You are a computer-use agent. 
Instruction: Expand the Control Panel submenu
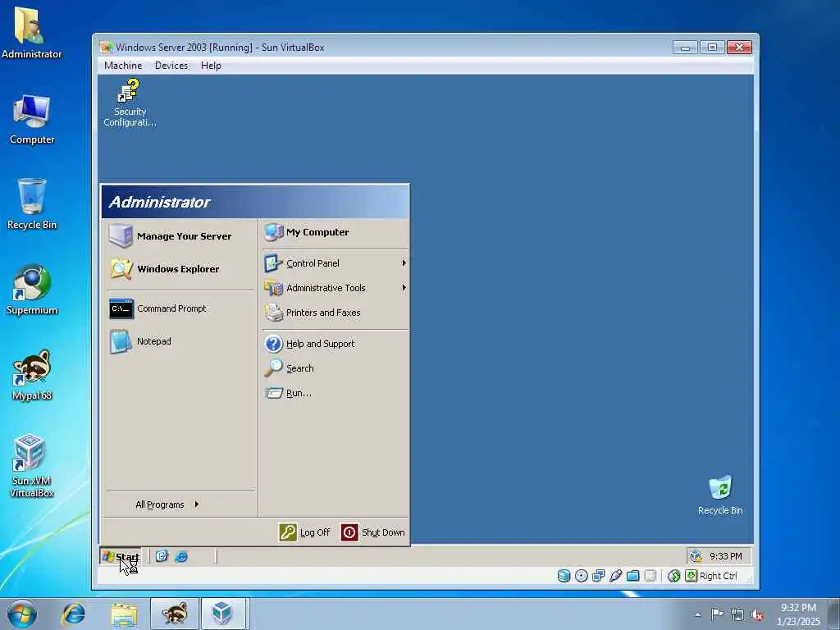(x=336, y=263)
